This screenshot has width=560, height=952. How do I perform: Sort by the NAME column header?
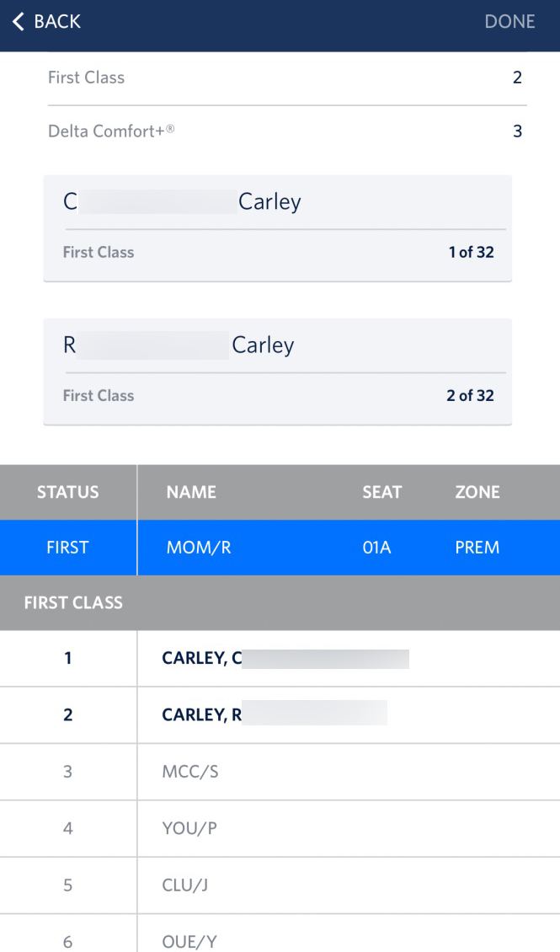click(190, 492)
